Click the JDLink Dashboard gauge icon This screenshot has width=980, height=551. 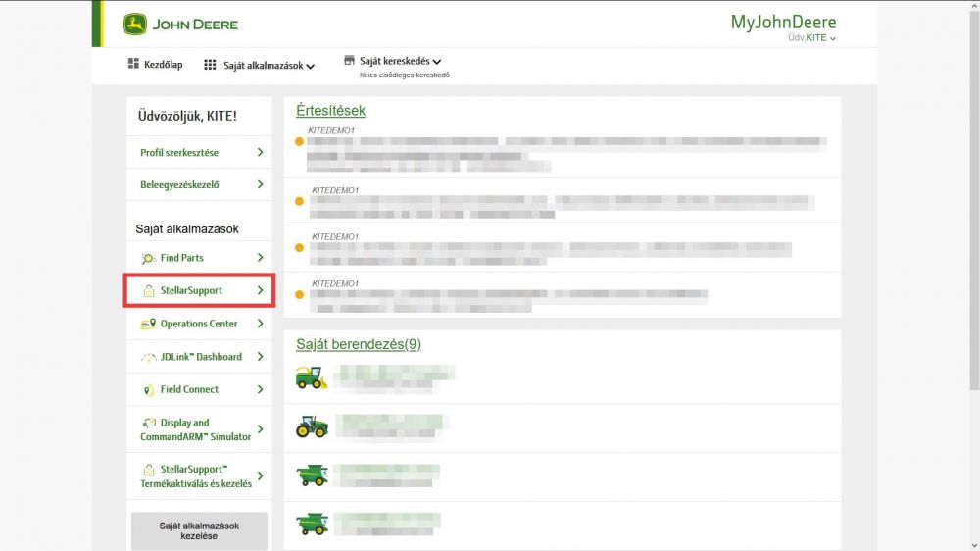pos(148,357)
